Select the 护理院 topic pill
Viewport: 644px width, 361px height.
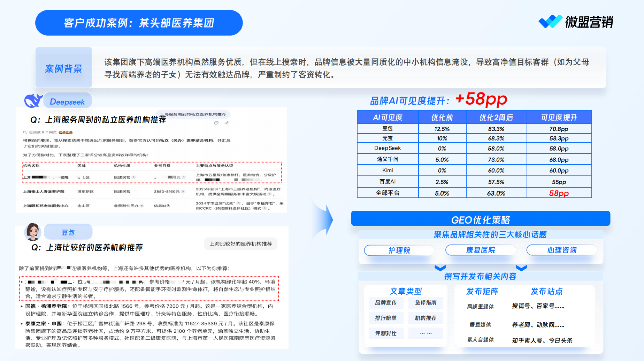tap(399, 250)
